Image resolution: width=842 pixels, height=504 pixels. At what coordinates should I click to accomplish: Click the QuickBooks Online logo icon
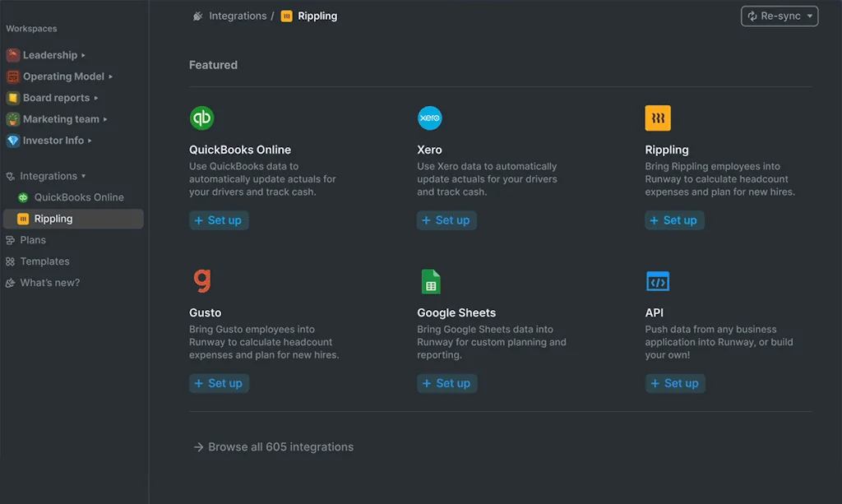point(202,118)
